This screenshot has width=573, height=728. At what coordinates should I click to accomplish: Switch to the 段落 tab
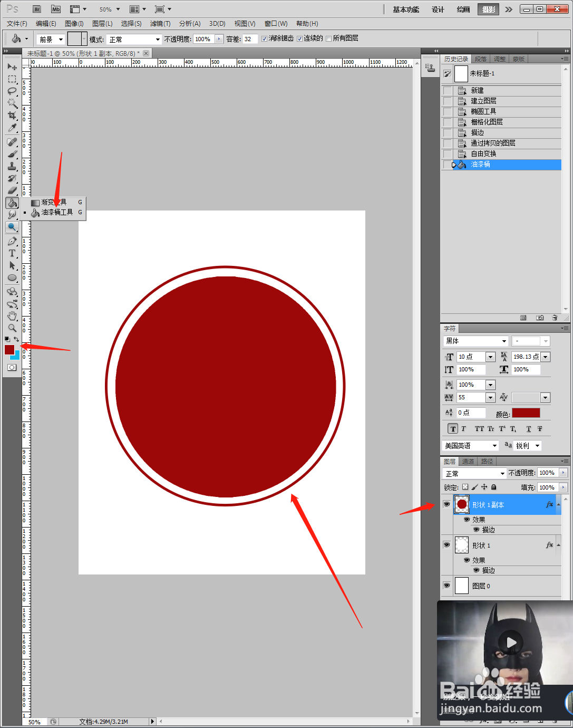481,59
